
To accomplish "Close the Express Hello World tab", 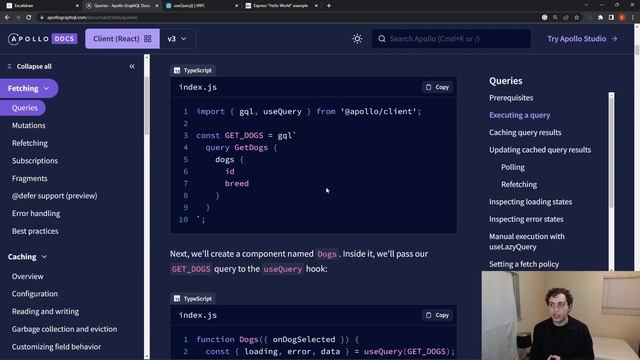I will (x=316, y=6).
